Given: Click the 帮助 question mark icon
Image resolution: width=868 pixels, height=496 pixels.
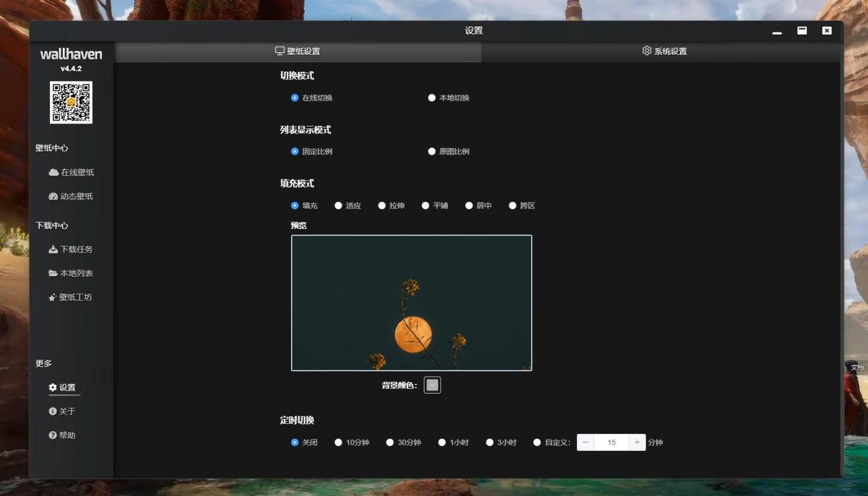Looking at the screenshot, I should (x=53, y=436).
